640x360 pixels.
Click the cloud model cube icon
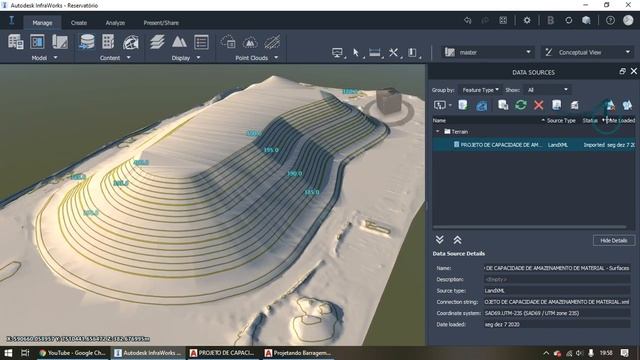pyautogui.click(x=587, y=20)
